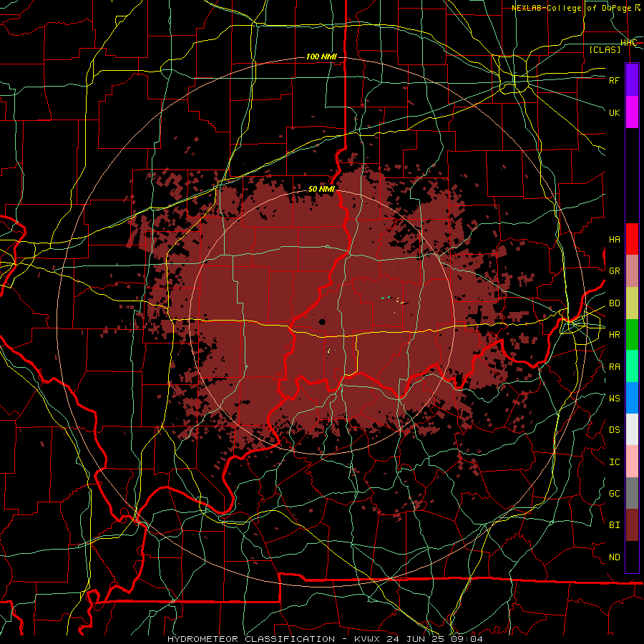Click the "UK" legend label
The width and height of the screenshot is (644, 644).
614,112
